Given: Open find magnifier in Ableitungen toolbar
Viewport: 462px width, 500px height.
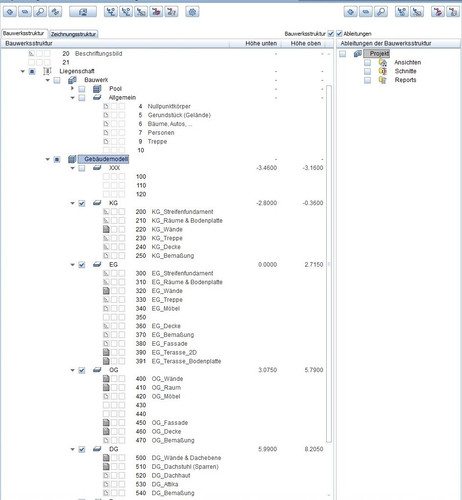Looking at the screenshot, I should [x=381, y=12].
